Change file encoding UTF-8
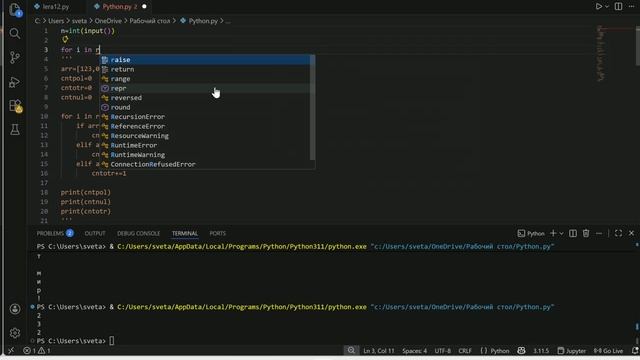The height and width of the screenshot is (360, 640). point(442,351)
